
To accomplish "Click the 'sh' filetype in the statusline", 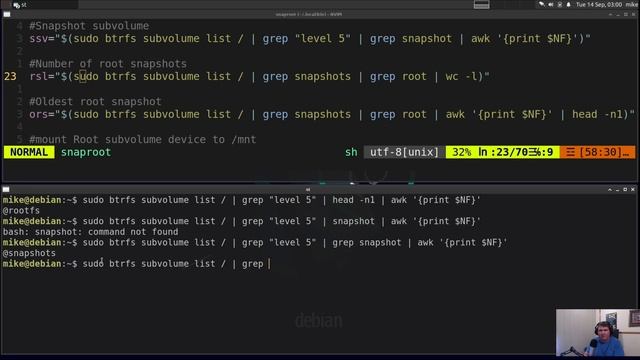I will [x=351, y=152].
